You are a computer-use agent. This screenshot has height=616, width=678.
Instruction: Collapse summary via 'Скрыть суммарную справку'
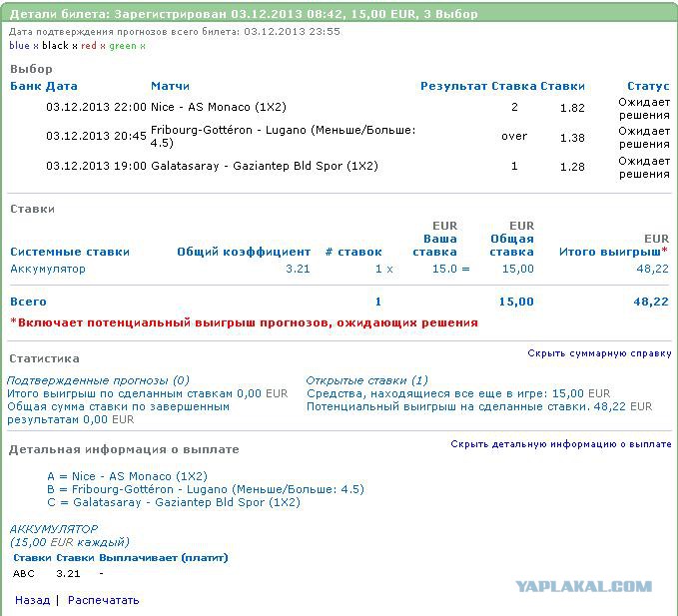pos(599,353)
